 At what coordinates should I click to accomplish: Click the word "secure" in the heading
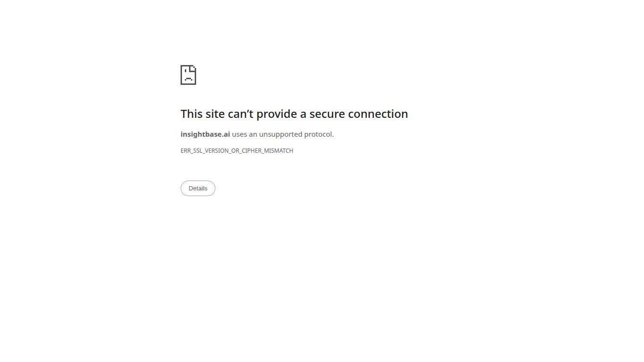(327, 114)
